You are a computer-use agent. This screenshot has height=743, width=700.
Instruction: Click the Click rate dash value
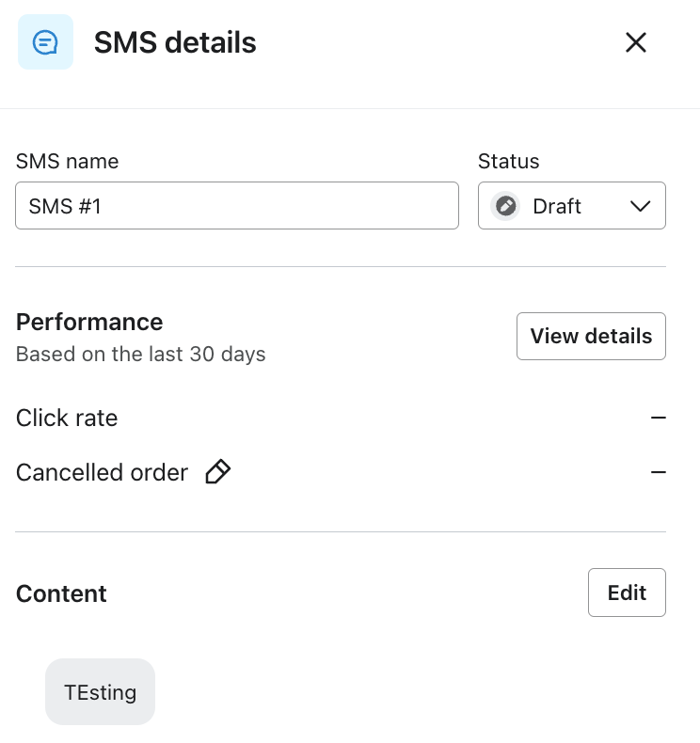click(659, 418)
